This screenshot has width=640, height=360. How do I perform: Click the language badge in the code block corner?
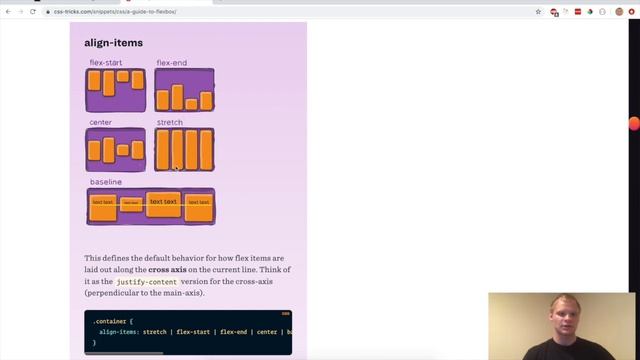286,313
